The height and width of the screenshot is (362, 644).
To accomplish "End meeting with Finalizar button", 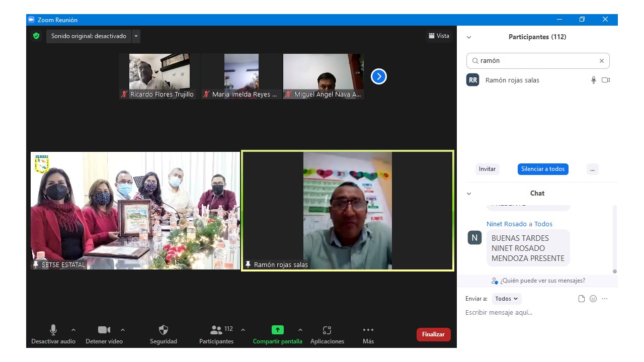I will [433, 334].
